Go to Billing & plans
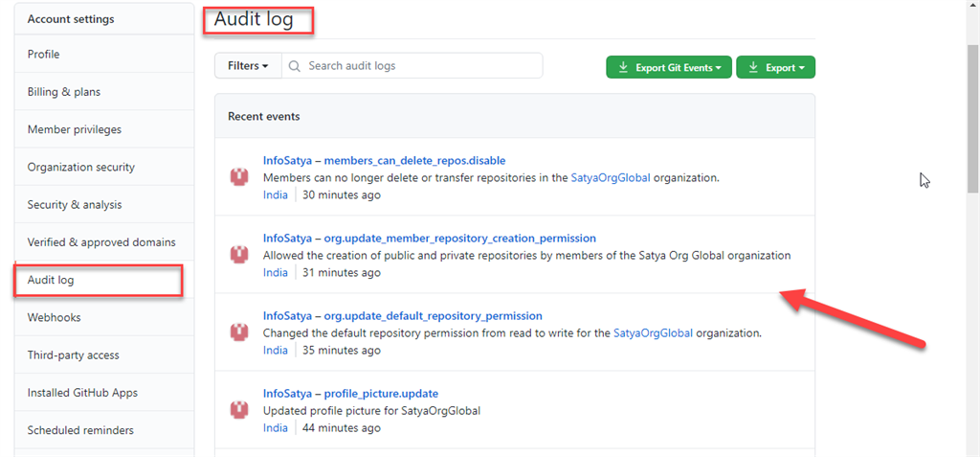Image resolution: width=980 pixels, height=457 pixels. (64, 92)
